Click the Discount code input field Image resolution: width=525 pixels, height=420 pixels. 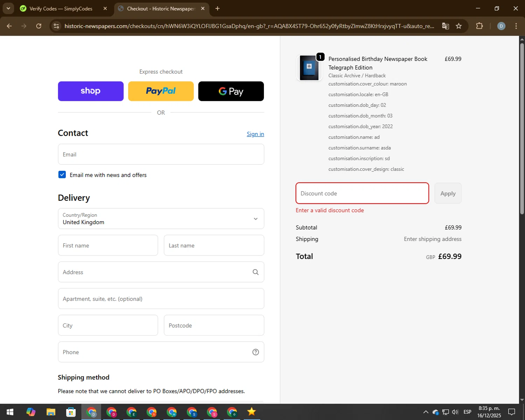[x=362, y=193]
